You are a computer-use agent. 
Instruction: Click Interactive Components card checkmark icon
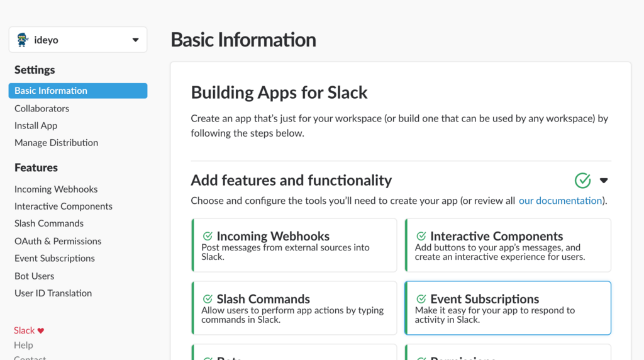coord(421,236)
